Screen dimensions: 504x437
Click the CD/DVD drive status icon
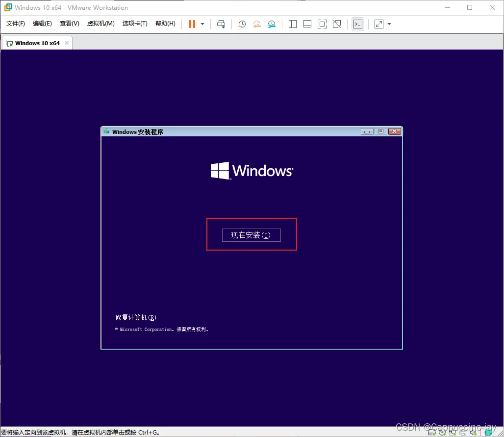pyautogui.click(x=442, y=433)
